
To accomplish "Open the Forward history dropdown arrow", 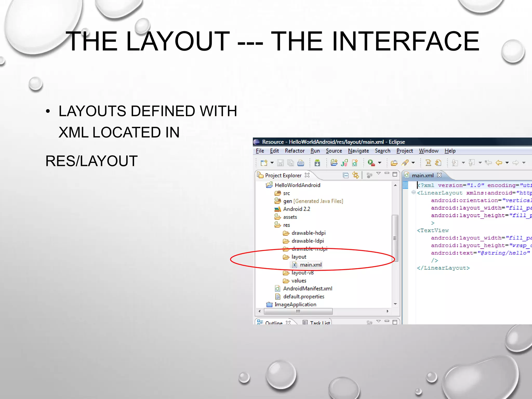I will [524, 163].
